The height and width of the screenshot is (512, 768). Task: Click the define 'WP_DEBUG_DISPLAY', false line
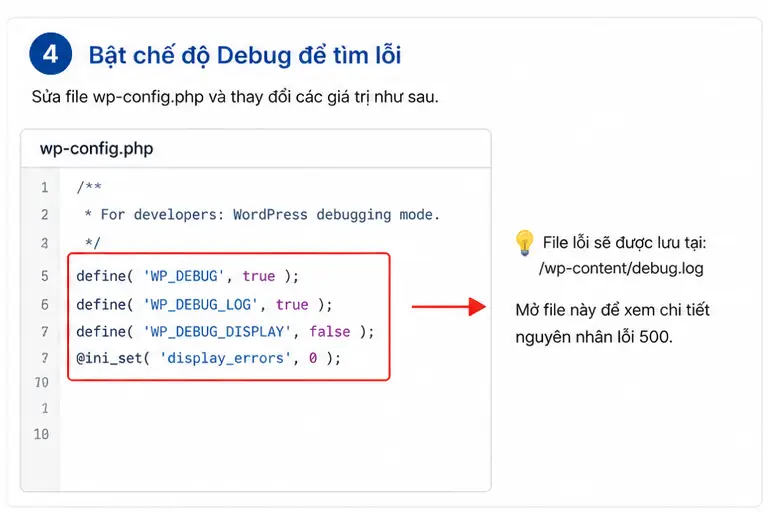[225, 332]
